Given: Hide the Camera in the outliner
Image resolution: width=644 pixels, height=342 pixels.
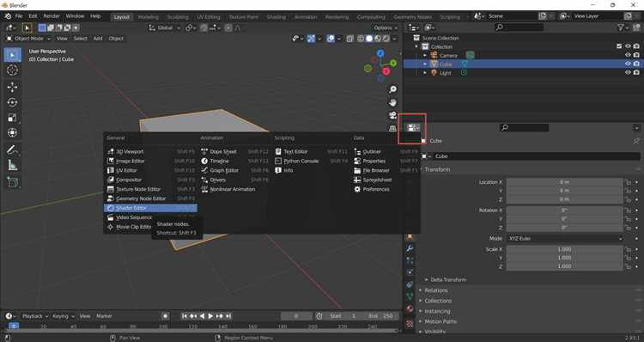Looking at the screenshot, I should tap(628, 55).
